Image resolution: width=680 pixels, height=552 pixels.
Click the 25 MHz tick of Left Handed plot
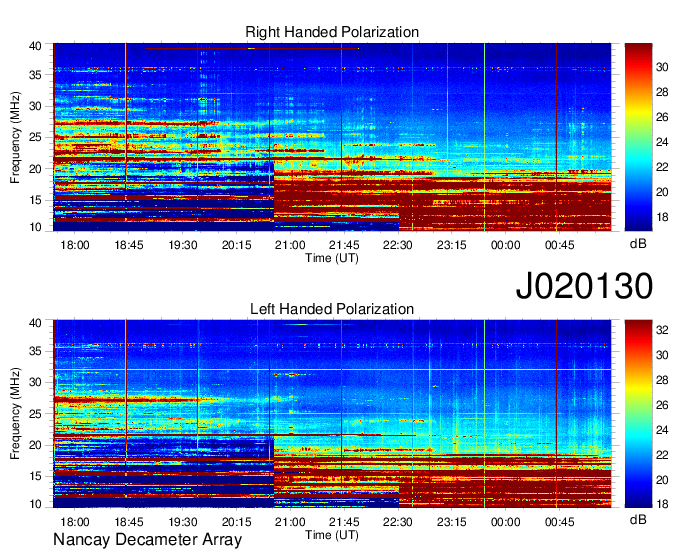[x=36, y=414]
